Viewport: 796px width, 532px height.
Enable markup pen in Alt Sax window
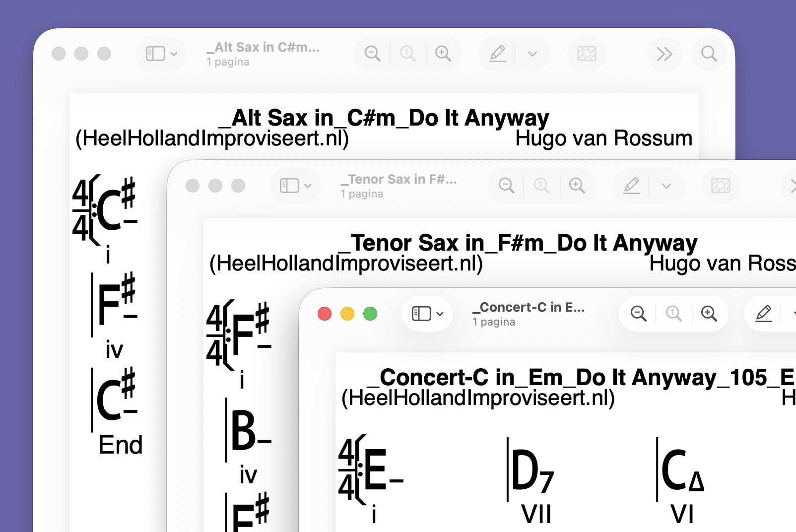coord(498,54)
